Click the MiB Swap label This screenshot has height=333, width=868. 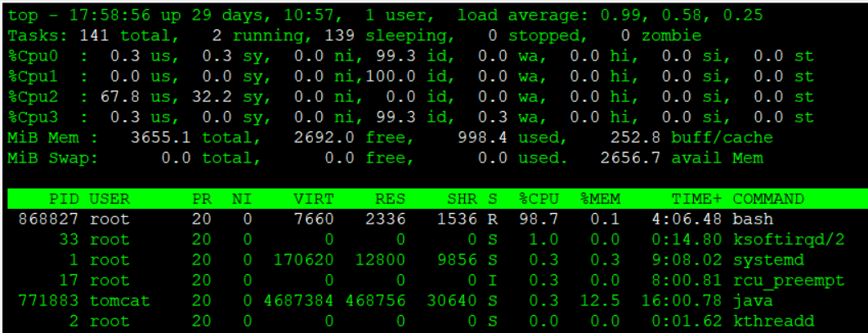[x=52, y=158]
